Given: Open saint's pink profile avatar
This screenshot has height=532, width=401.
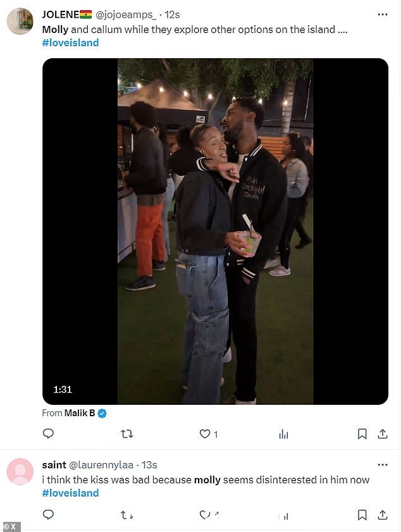Looking at the screenshot, I should (x=20, y=471).
